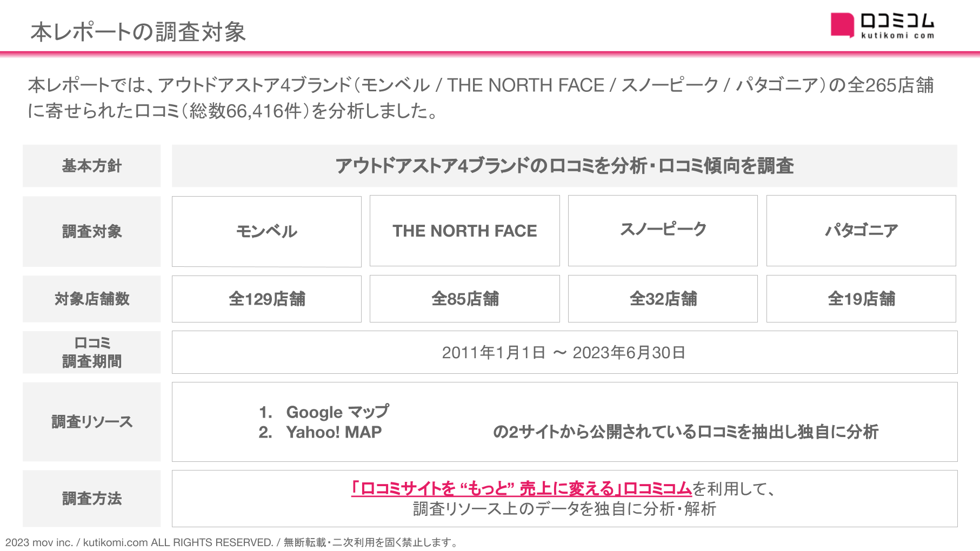This screenshot has height=551, width=980.
Task: Click the slide title 本レポートの調査対象
Action: [138, 32]
